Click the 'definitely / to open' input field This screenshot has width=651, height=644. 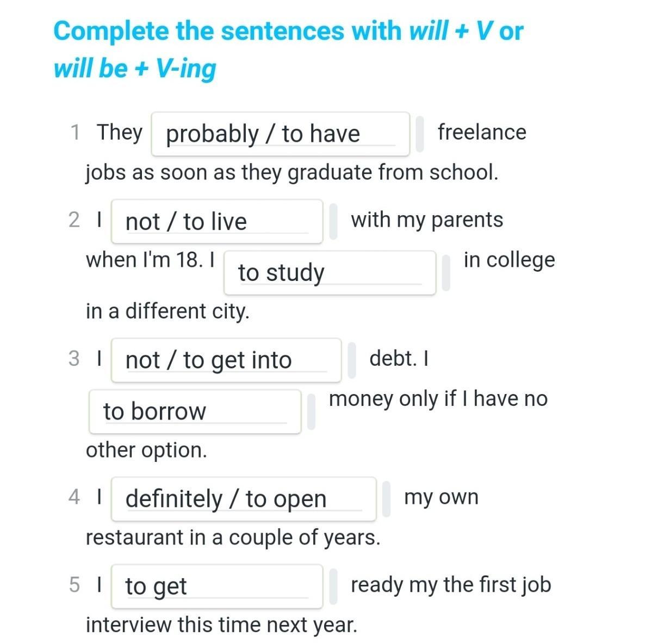point(244,499)
